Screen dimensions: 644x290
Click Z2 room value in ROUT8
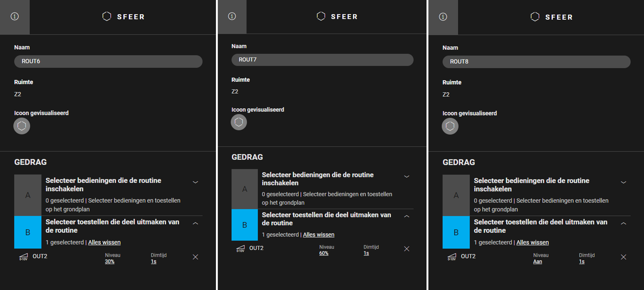click(x=446, y=95)
